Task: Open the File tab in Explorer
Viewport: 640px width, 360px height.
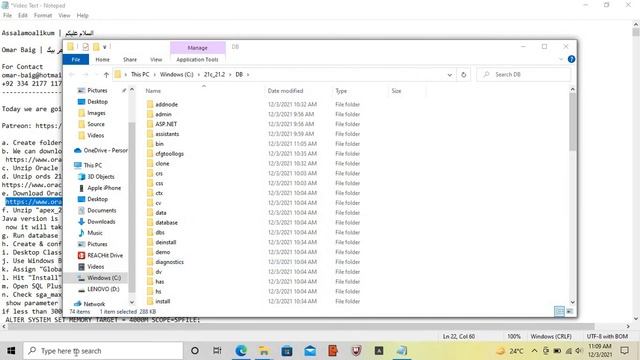Action: [x=76, y=60]
